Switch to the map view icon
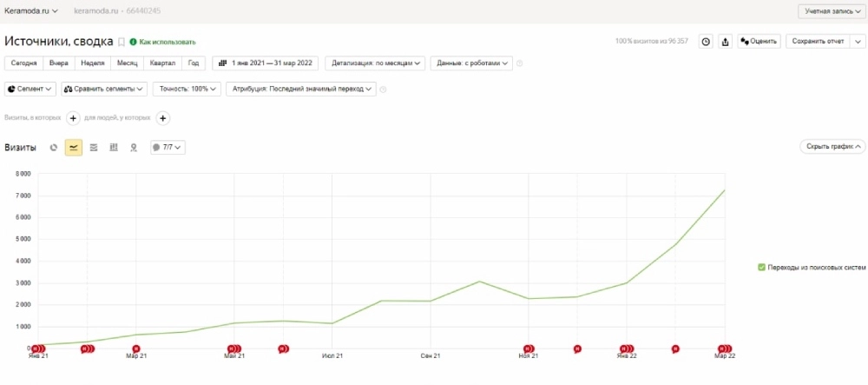This screenshot has height=385, width=868. tap(134, 148)
